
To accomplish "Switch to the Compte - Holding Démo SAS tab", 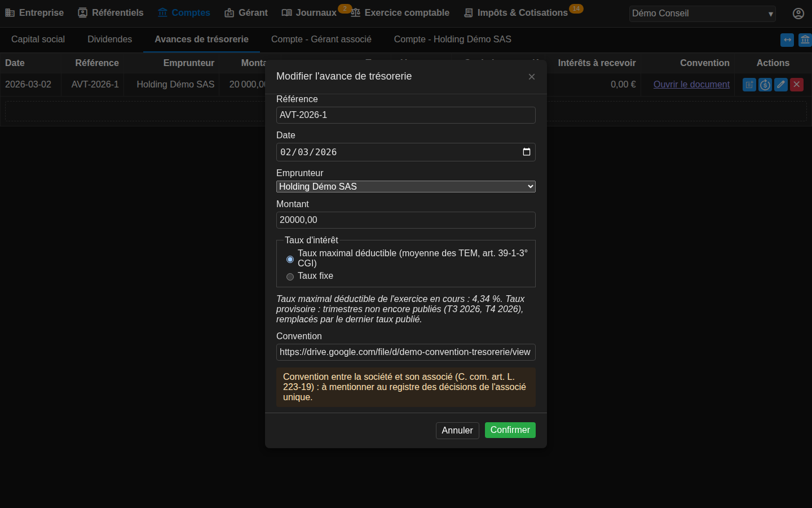I will pos(453,40).
